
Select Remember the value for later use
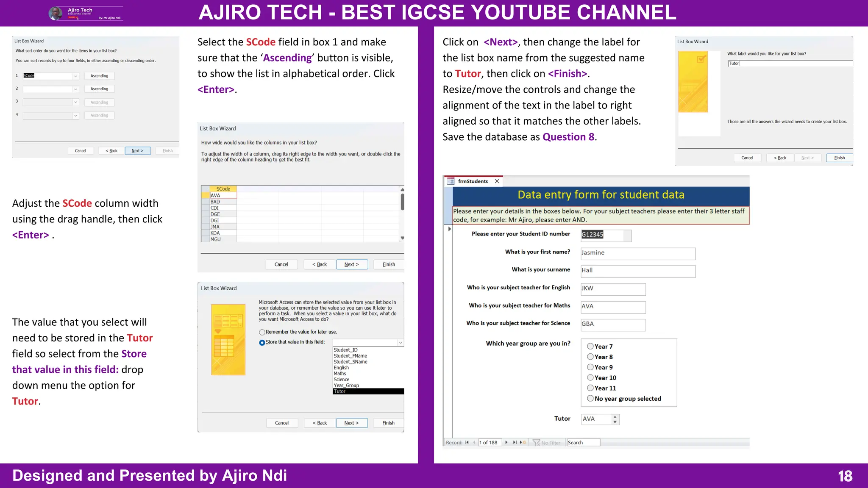[262, 332]
